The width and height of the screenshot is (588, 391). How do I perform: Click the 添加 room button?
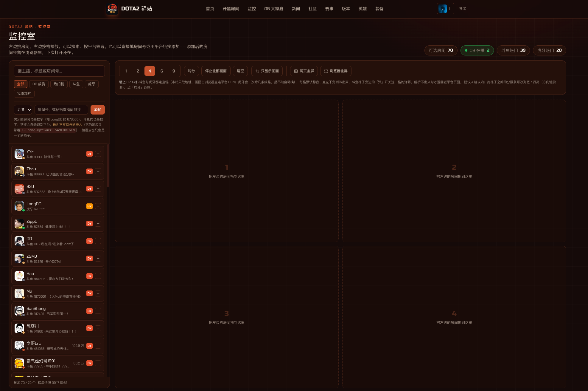[98, 110]
